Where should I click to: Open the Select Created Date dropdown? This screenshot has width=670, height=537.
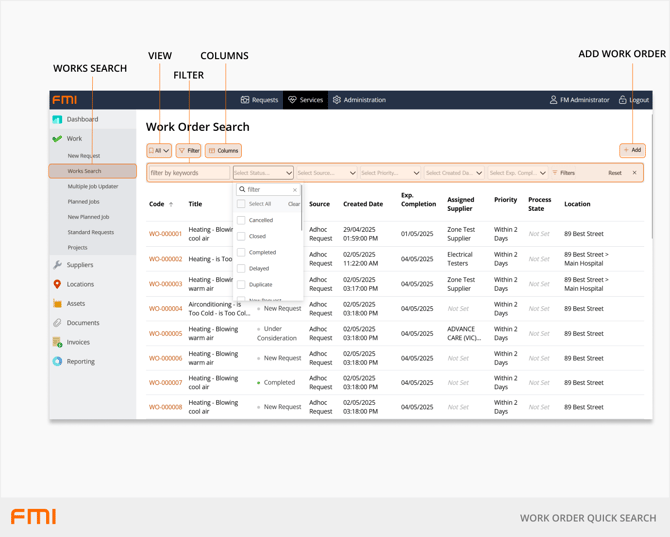click(454, 173)
